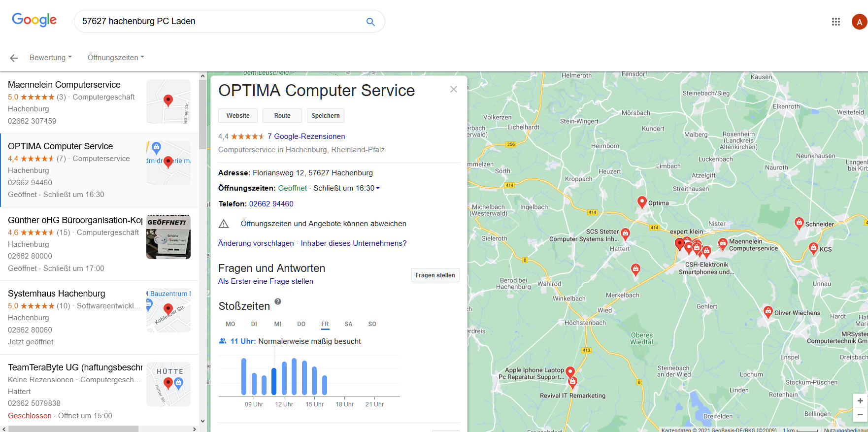Select the SO day tab
Image resolution: width=868 pixels, height=432 pixels.
click(x=372, y=324)
